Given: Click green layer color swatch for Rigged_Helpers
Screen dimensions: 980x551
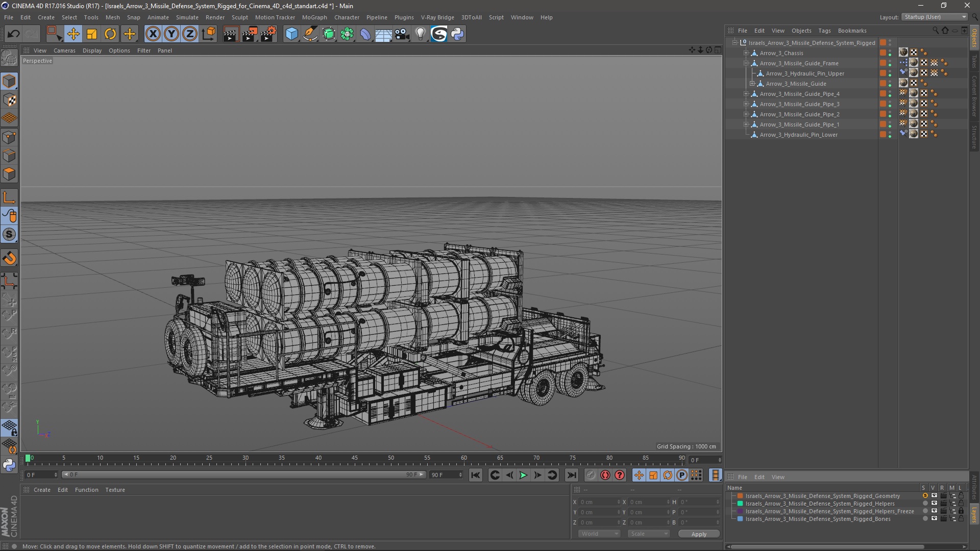Looking at the screenshot, I should tap(740, 504).
